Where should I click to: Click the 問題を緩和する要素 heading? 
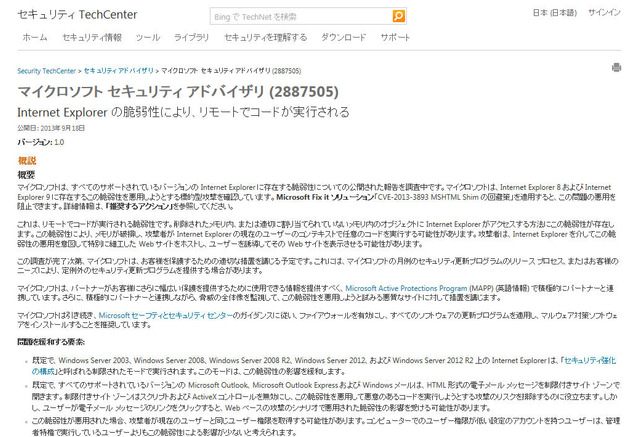pos(51,342)
